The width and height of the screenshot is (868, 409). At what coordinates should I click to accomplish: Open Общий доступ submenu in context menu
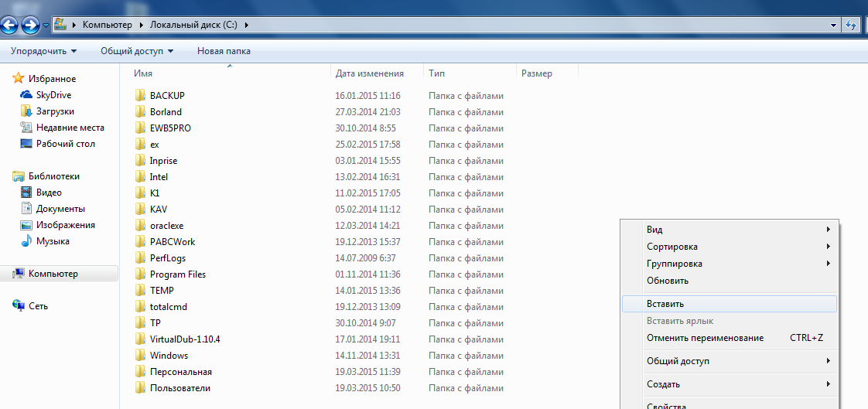point(730,361)
